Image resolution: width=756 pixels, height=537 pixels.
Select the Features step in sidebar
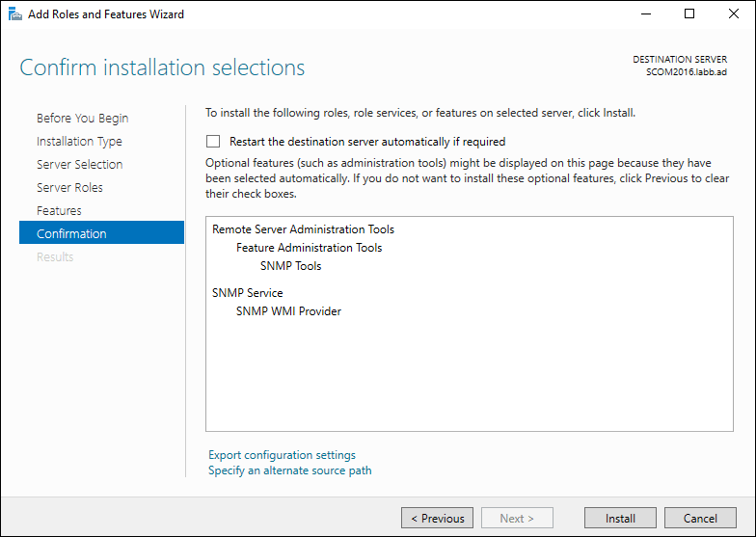point(59,211)
